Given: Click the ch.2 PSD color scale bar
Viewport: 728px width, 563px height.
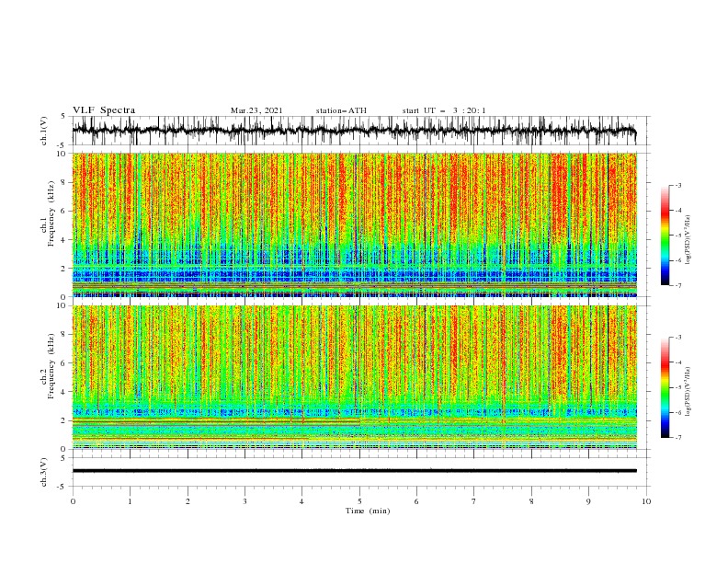Looking at the screenshot, I should tap(665, 387).
